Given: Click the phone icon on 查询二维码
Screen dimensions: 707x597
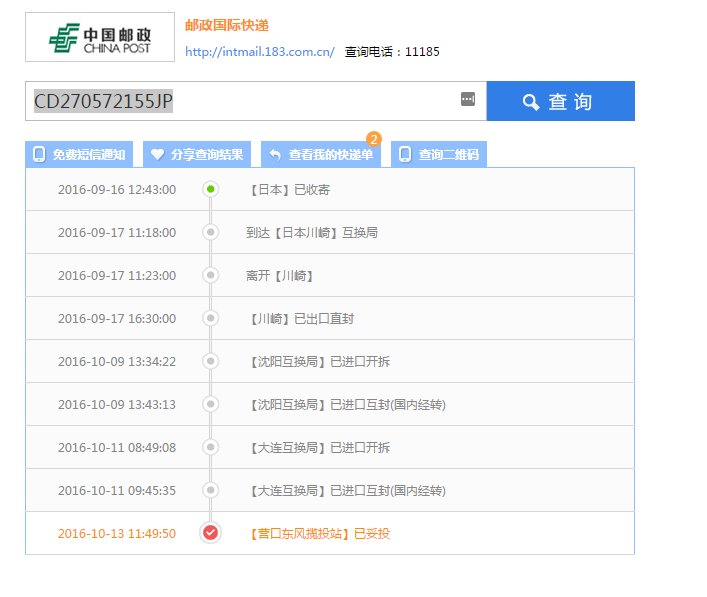Looking at the screenshot, I should (x=405, y=154).
